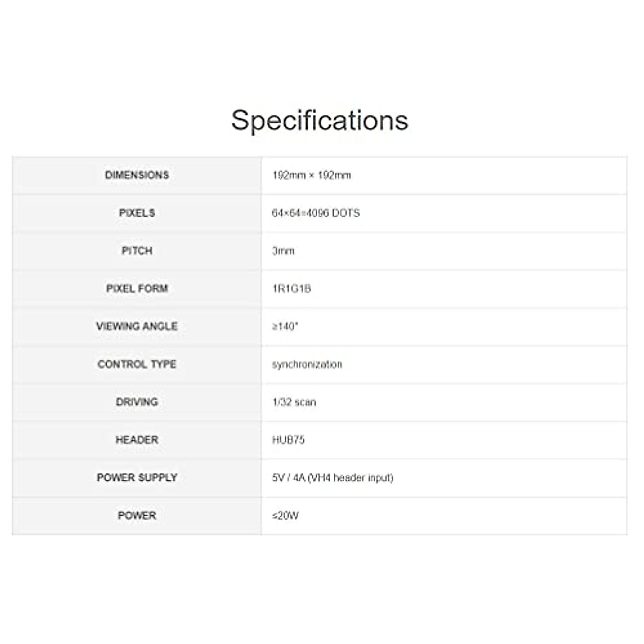Select the ≤20W power value
This screenshot has height=644, width=644.
tap(286, 516)
